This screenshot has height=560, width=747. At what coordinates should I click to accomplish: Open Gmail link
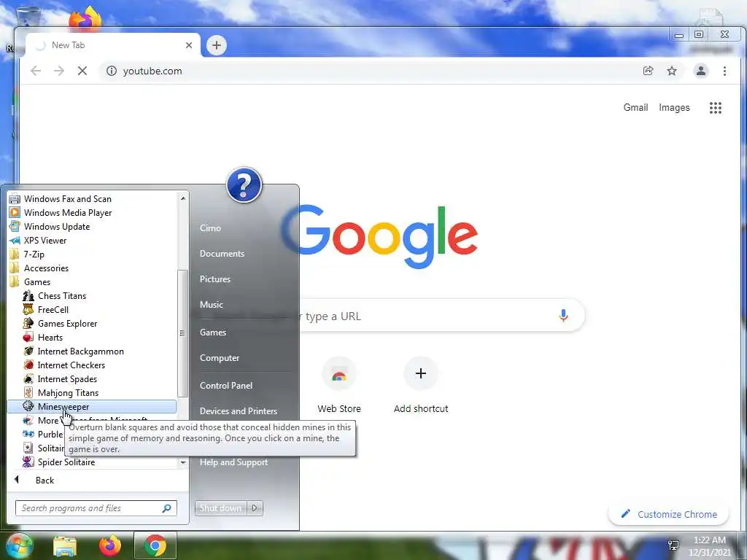click(635, 108)
